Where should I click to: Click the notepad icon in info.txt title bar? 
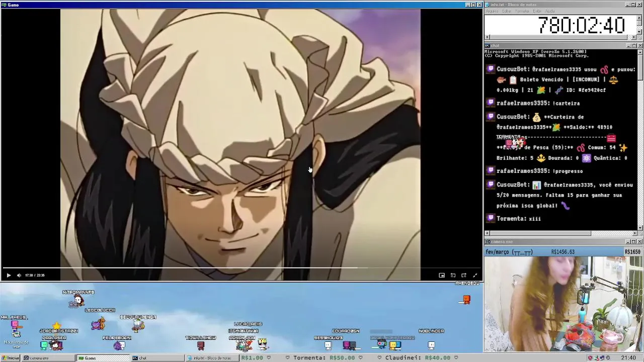[487, 5]
